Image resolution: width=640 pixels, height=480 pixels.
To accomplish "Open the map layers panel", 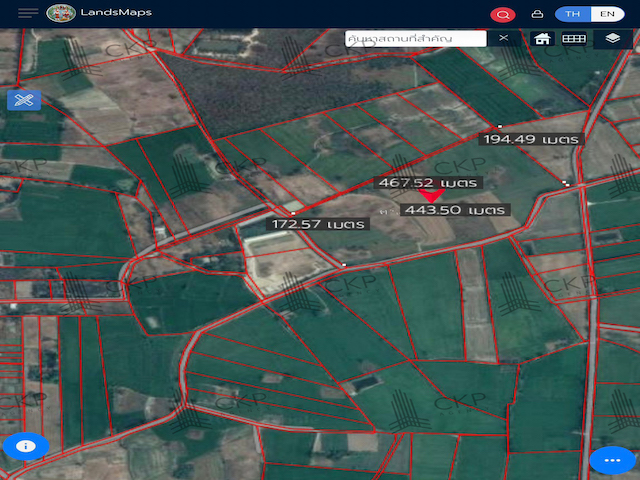I will 612,38.
